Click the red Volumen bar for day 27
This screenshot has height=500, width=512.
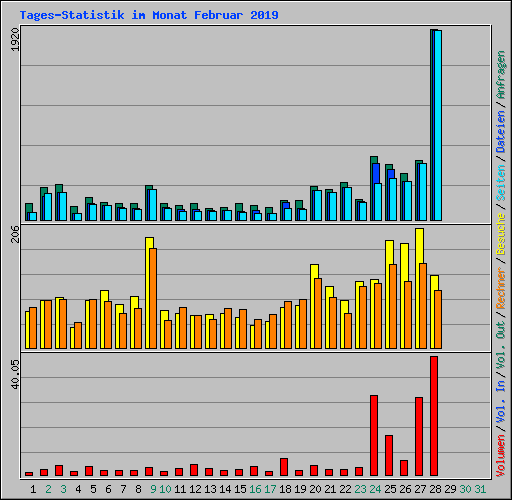(x=419, y=436)
